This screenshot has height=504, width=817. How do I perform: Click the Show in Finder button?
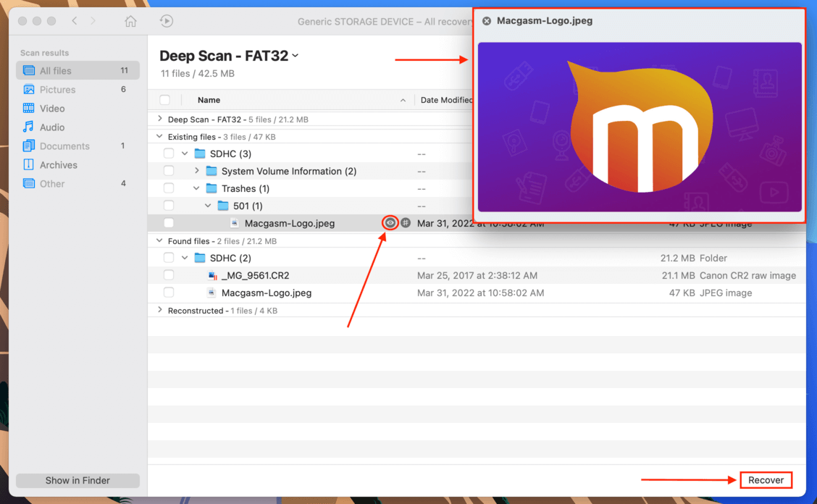click(x=77, y=481)
